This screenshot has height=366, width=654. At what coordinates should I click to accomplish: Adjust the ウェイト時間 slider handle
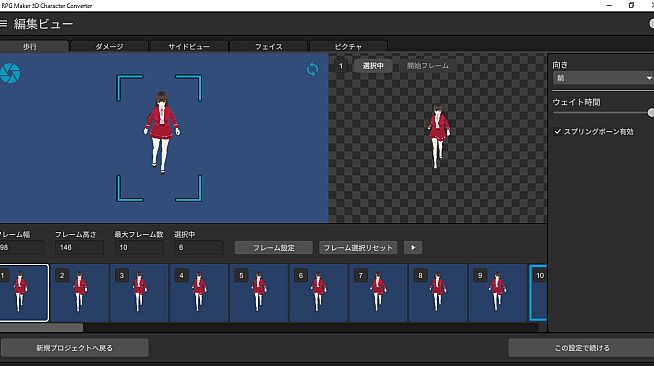click(x=651, y=113)
